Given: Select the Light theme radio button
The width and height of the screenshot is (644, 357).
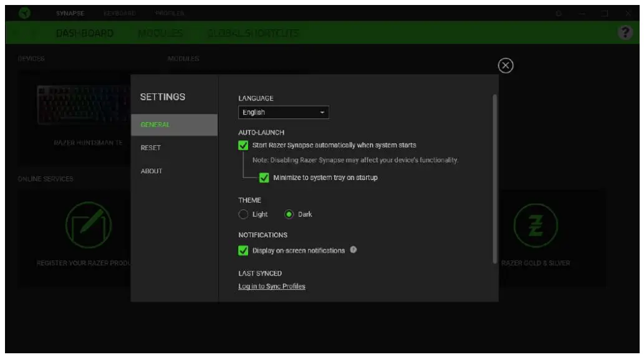Looking at the screenshot, I should coord(243,214).
